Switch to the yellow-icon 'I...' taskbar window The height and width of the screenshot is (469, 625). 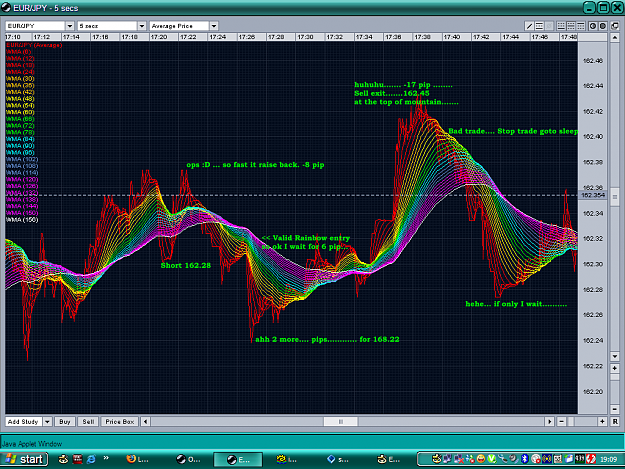pyautogui.click(x=287, y=459)
